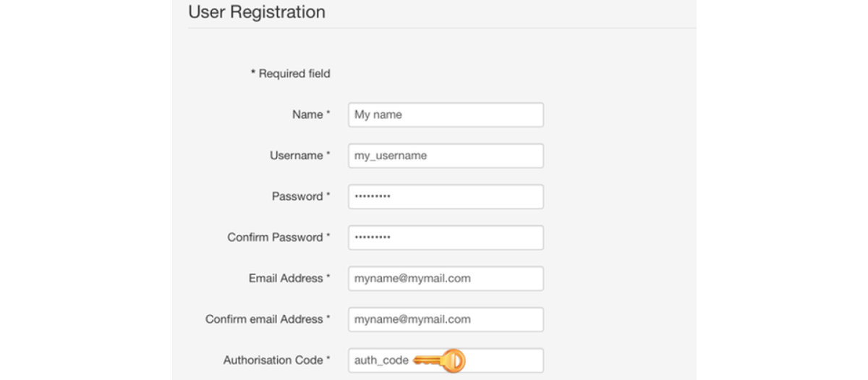This screenshot has width=868, height=380.
Task: Focus the Confirm Password field
Action: (446, 237)
